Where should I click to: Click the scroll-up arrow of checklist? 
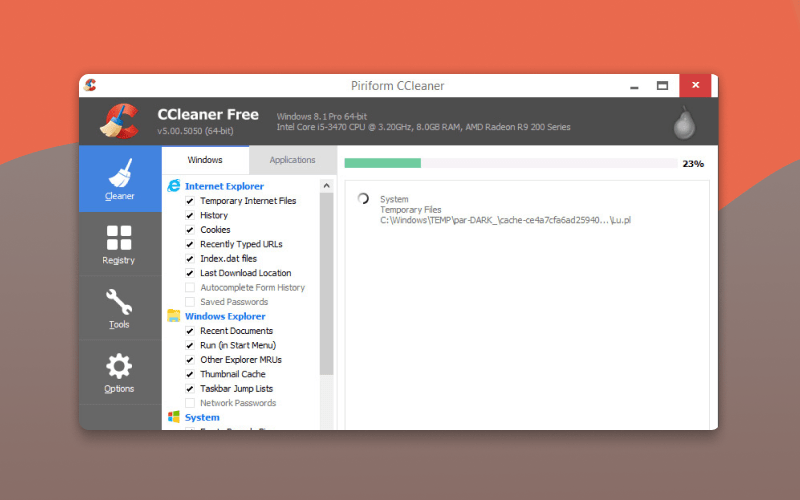[x=327, y=186]
